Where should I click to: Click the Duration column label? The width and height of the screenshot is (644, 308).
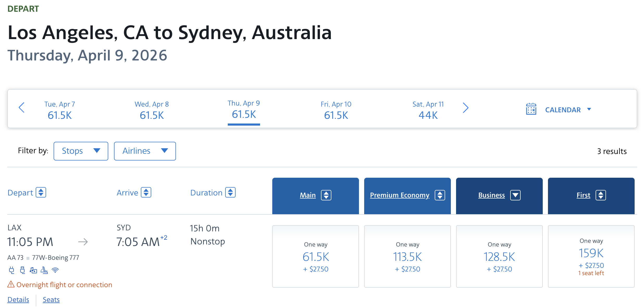click(206, 193)
